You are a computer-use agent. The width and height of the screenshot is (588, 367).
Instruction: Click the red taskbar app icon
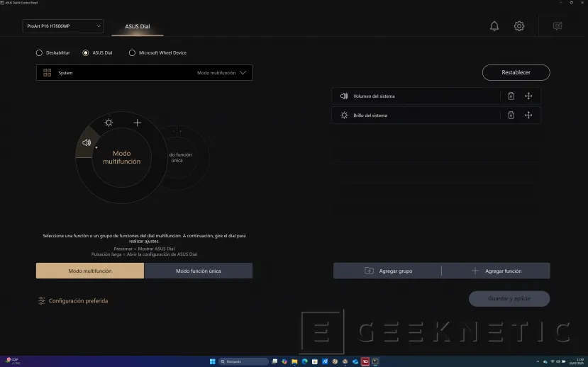point(365,361)
